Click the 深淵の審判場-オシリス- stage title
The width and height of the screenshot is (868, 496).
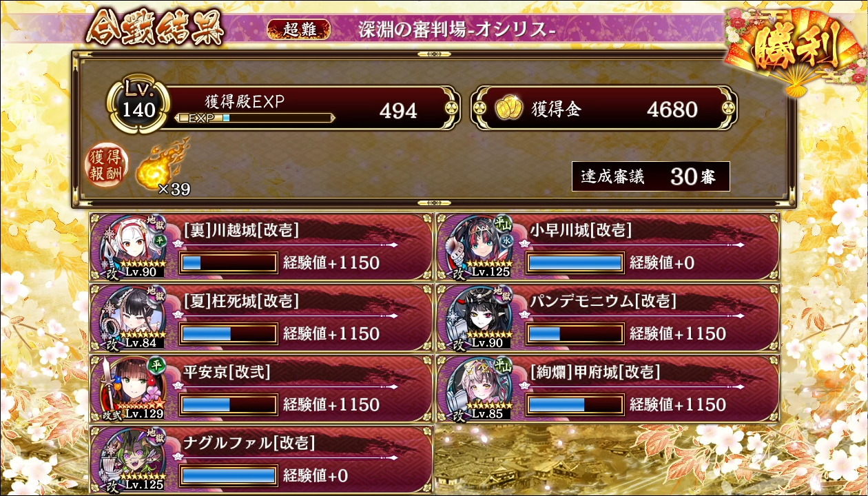[x=457, y=30]
